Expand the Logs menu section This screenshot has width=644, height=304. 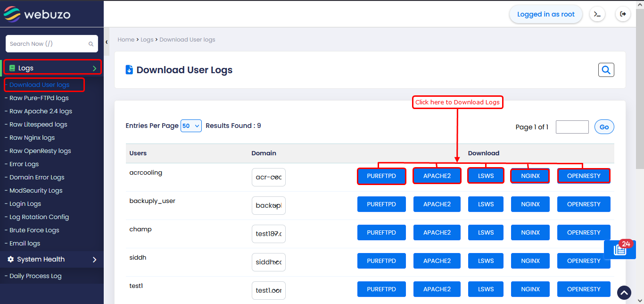coord(52,68)
